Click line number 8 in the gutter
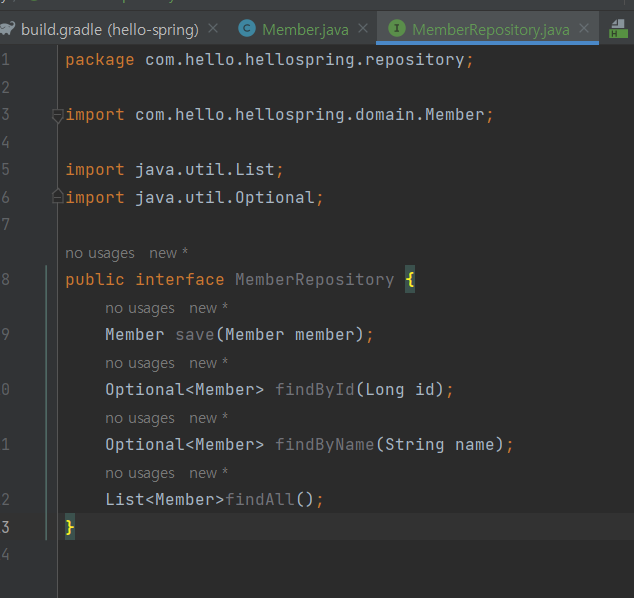 [x=5, y=279]
